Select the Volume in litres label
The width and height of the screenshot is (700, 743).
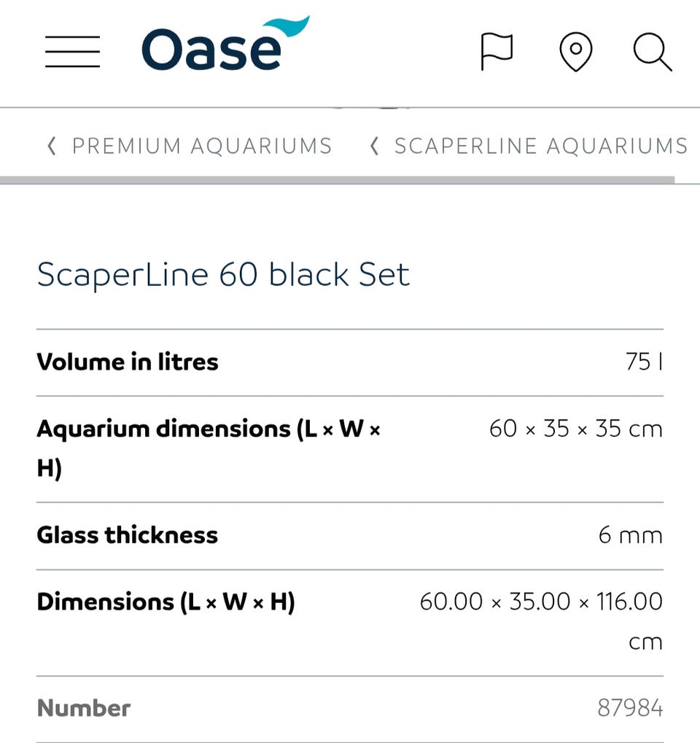click(128, 362)
